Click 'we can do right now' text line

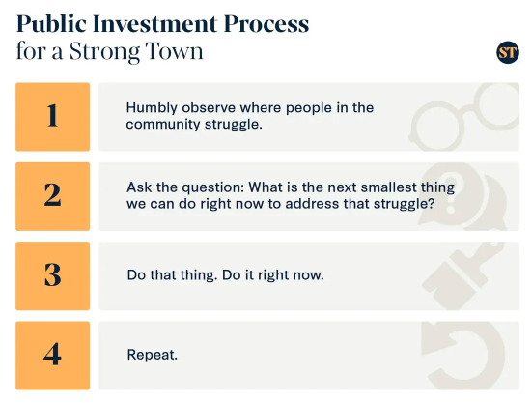tap(280, 204)
